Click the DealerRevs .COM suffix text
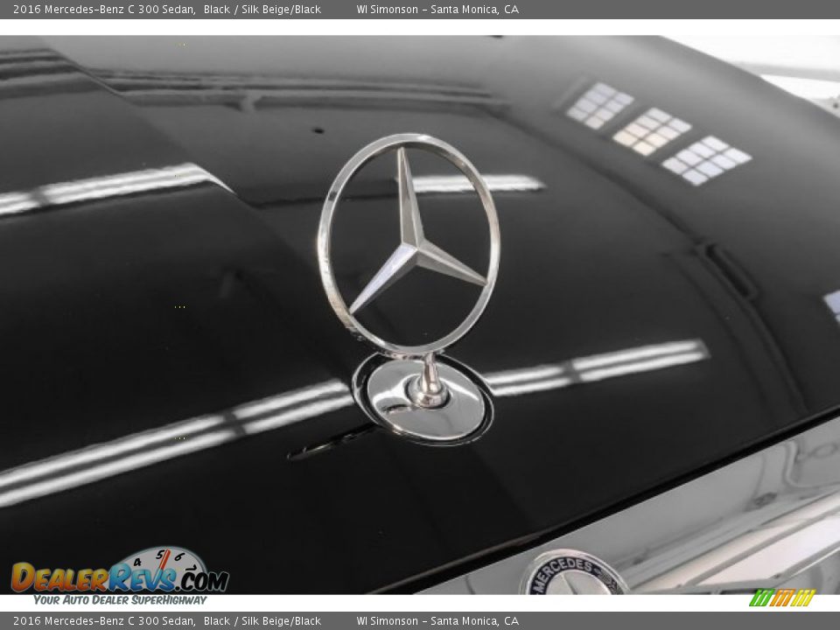Screen dimensions: 840x630 tap(201, 578)
